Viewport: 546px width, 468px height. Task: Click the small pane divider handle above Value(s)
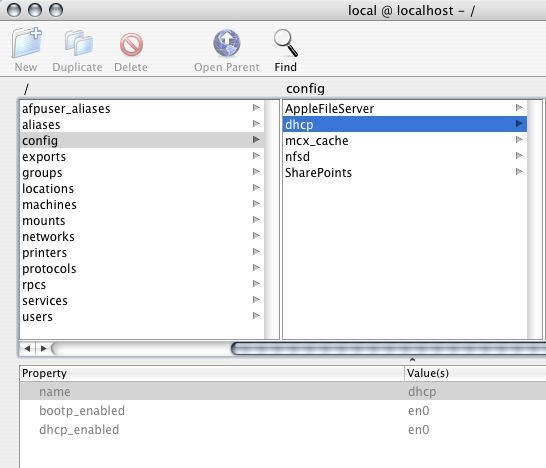tap(412, 359)
